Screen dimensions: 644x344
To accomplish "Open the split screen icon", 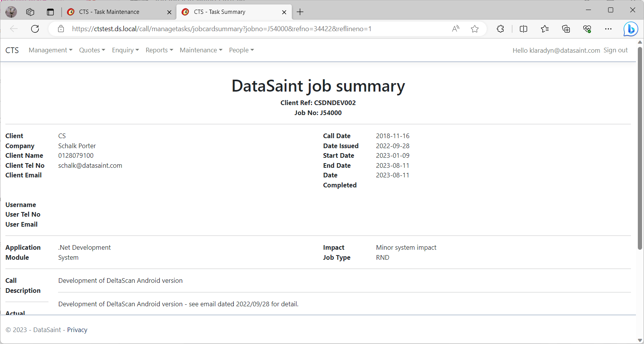I will tap(523, 29).
